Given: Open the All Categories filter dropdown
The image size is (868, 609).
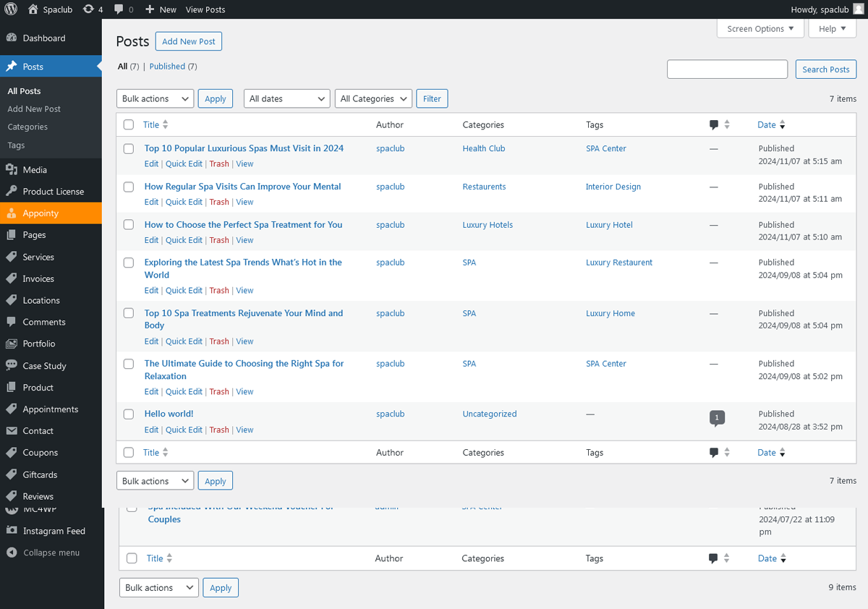Looking at the screenshot, I should 373,99.
